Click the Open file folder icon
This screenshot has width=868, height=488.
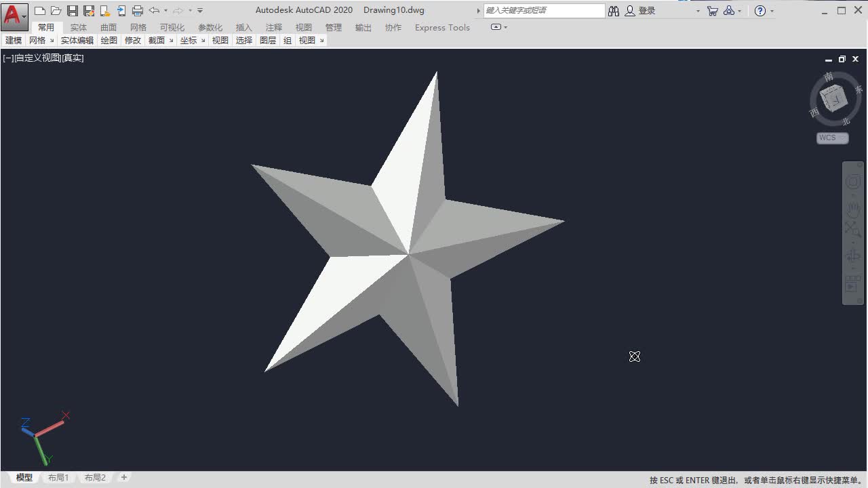(x=56, y=11)
